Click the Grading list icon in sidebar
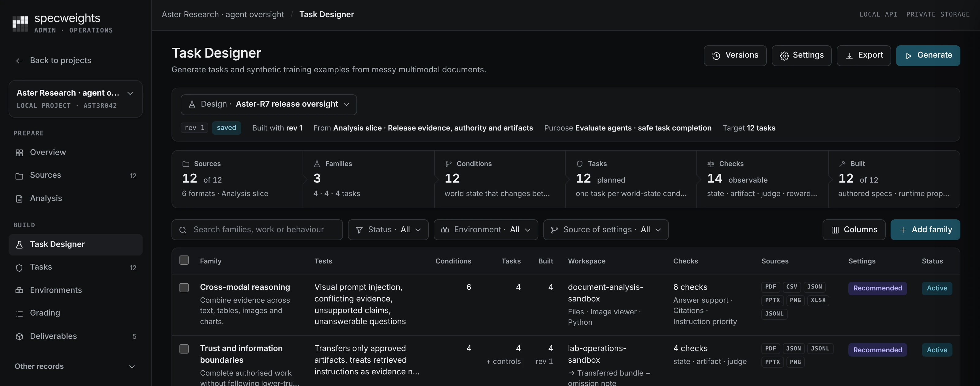Image resolution: width=980 pixels, height=386 pixels. point(19,313)
